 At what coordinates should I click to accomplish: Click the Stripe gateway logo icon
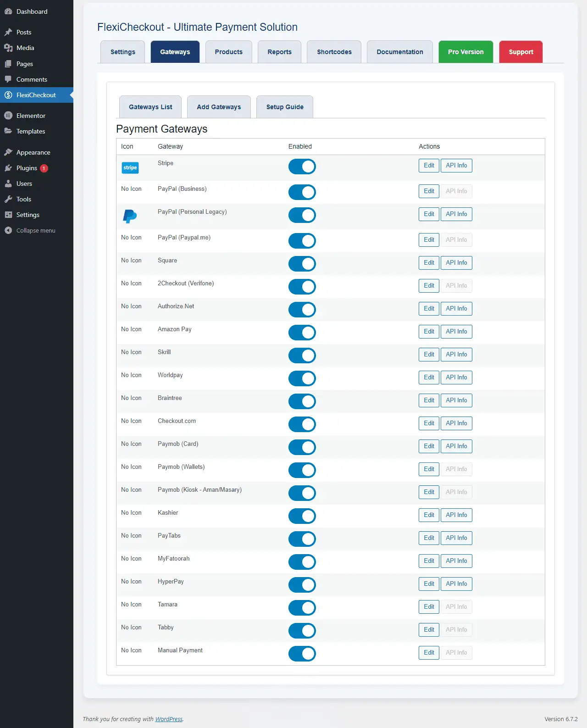click(130, 168)
